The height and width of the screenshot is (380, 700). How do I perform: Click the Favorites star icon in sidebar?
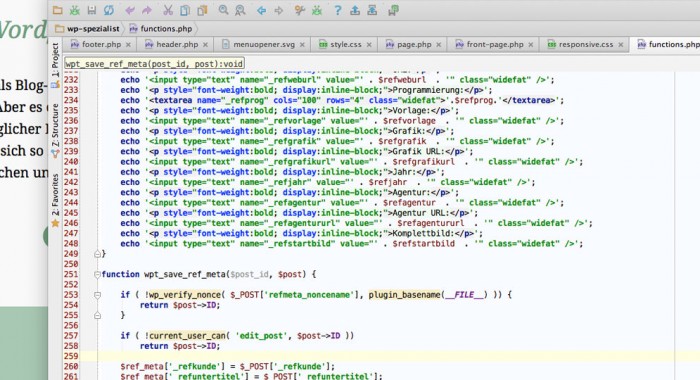[x=55, y=223]
